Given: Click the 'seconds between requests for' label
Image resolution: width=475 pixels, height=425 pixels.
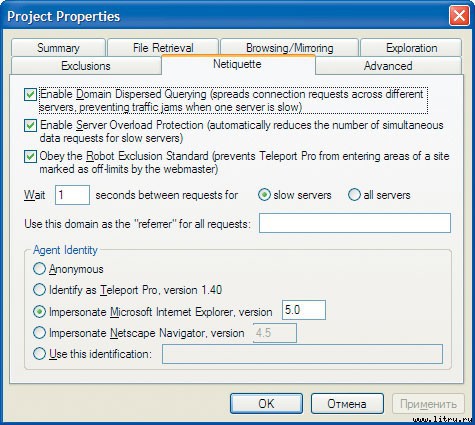Looking at the screenshot, I should [167, 195].
